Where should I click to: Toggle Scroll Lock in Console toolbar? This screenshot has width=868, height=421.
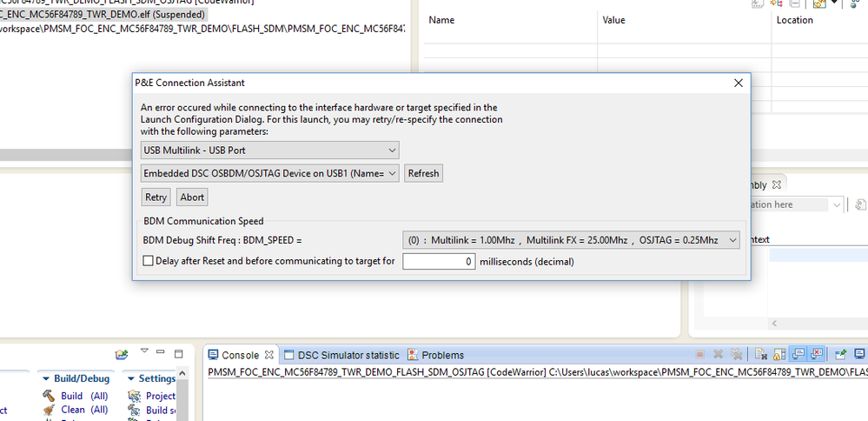[x=779, y=355]
